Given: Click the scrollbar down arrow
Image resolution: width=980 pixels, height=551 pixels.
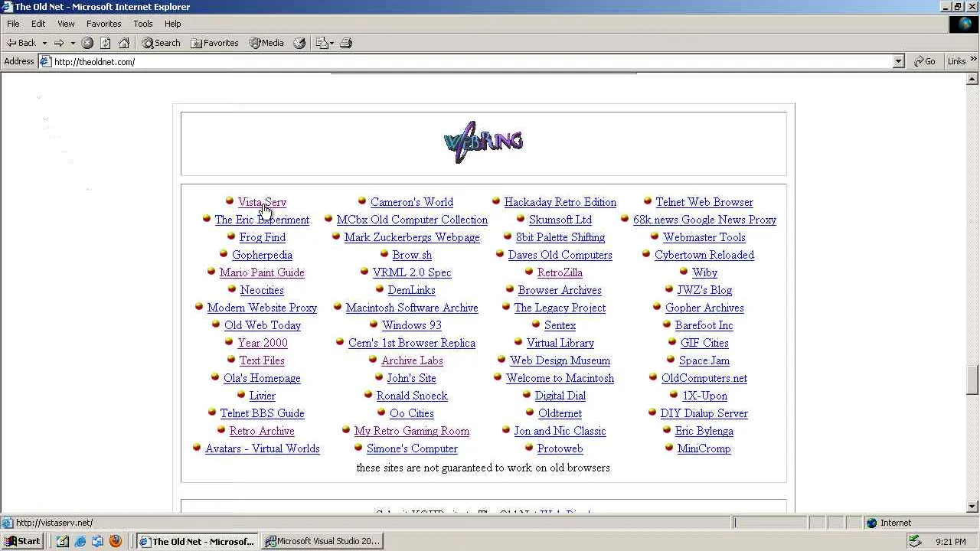Looking at the screenshot, I should [972, 507].
